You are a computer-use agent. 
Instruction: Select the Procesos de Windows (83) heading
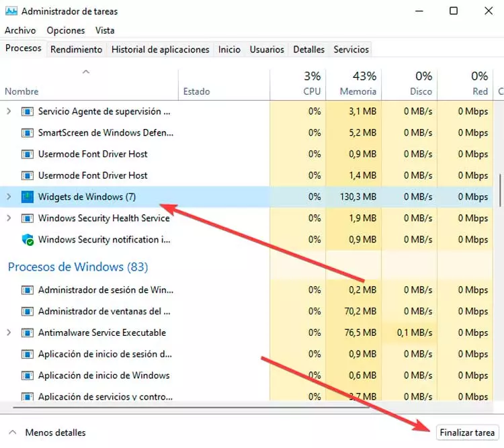tap(78, 267)
